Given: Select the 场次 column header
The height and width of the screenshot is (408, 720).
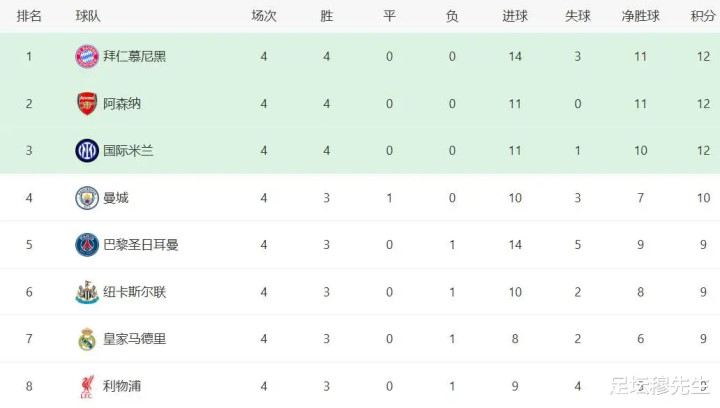Looking at the screenshot, I should (264, 17).
